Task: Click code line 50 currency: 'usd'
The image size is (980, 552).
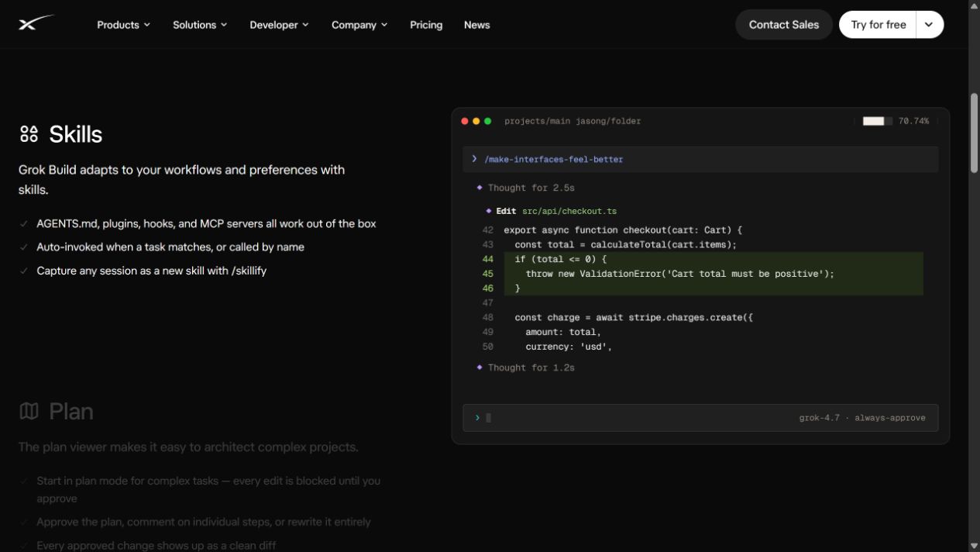Action: pyautogui.click(x=569, y=347)
